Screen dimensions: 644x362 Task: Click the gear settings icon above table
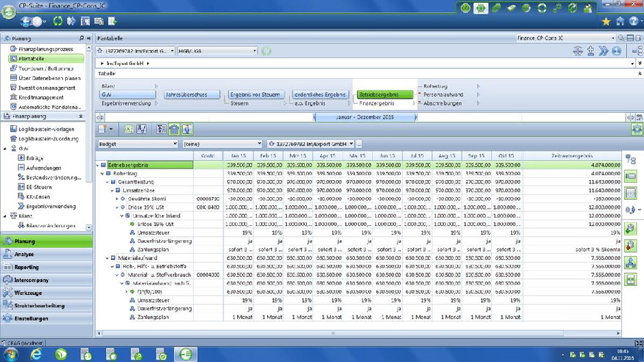pyautogui.click(x=637, y=129)
